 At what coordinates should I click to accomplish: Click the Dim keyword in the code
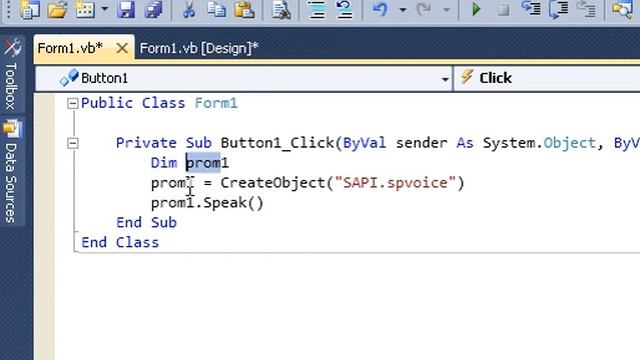click(164, 163)
